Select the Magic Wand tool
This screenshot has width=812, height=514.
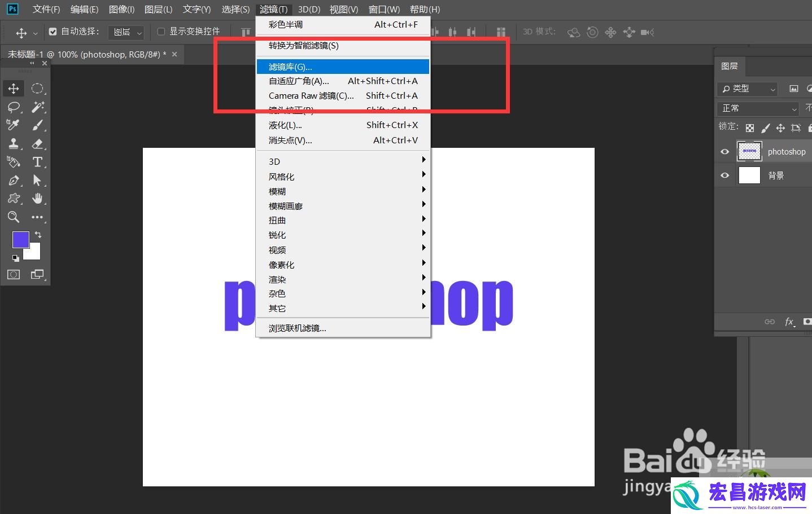click(37, 107)
